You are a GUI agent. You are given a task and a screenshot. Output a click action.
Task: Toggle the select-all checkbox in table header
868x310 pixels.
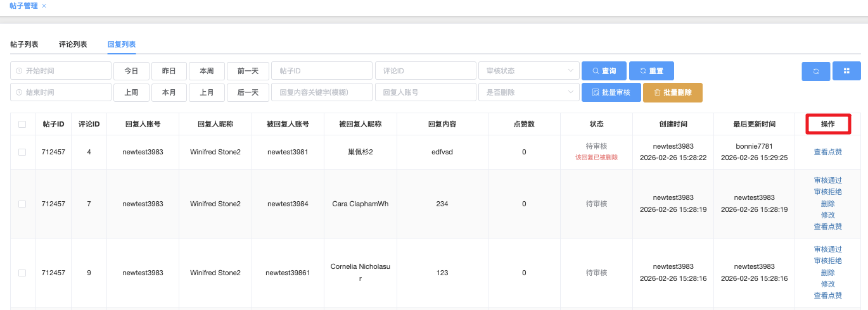click(x=22, y=125)
